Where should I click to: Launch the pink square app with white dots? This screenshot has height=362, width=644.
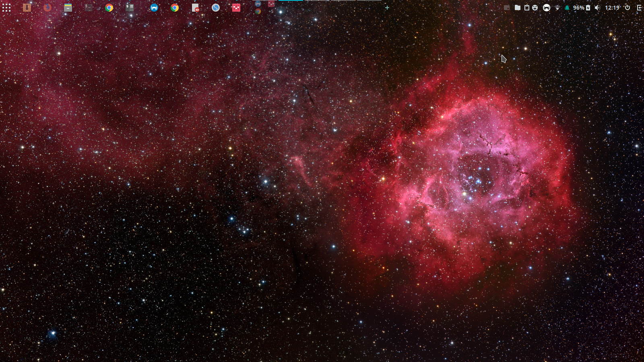point(236,8)
